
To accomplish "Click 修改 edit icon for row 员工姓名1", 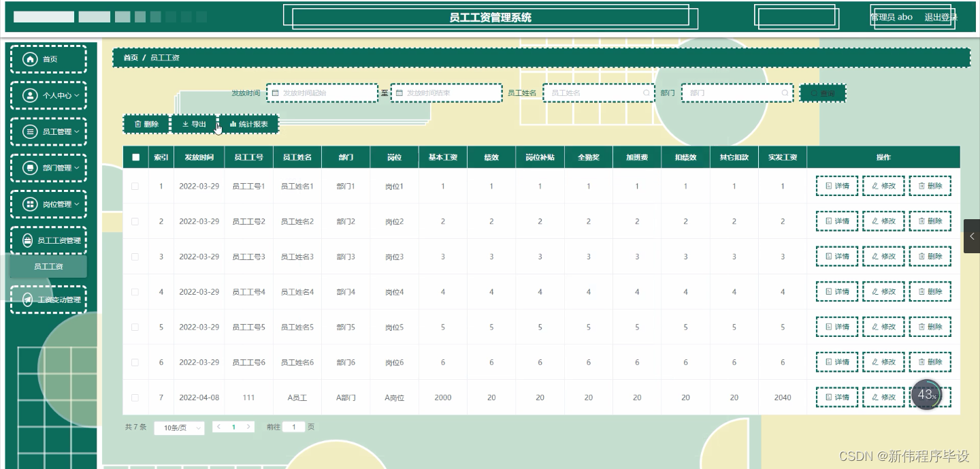I will (875, 186).
